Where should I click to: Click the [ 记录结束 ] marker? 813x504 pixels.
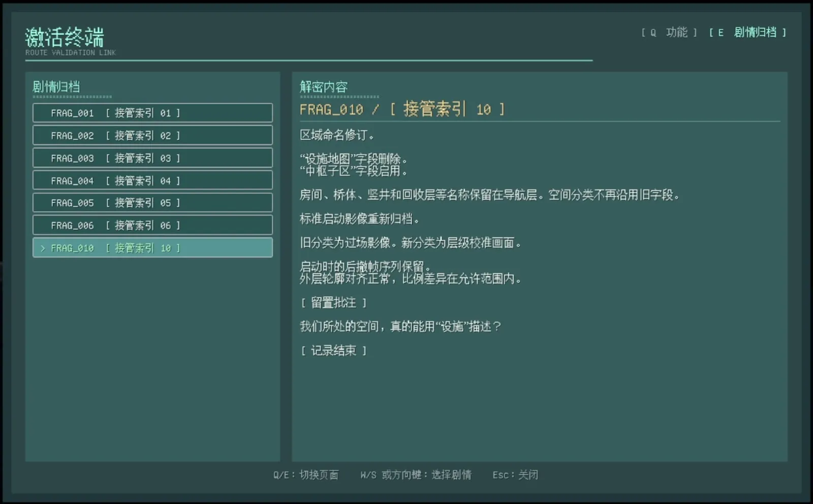tap(333, 351)
